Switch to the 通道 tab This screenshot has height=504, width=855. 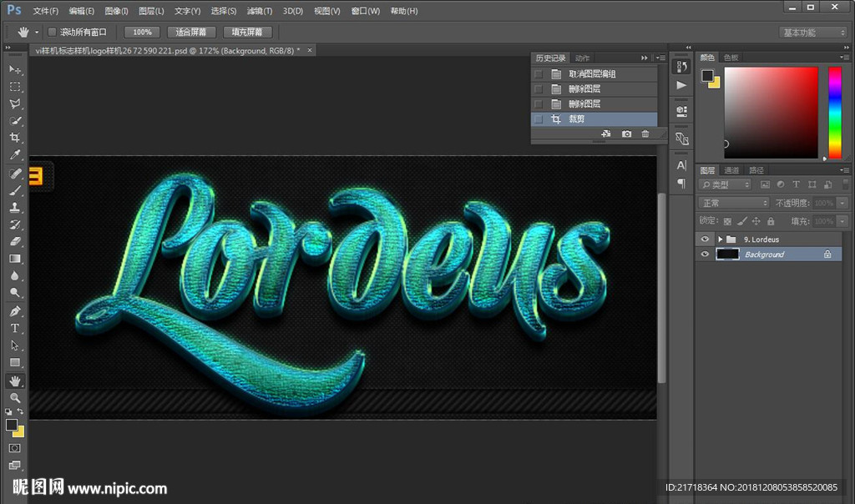[731, 170]
